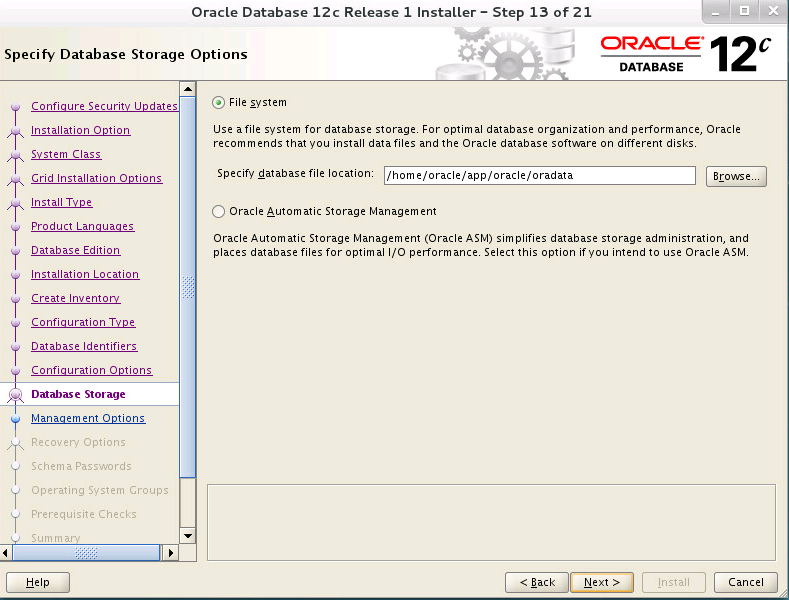
Task: Open Grid Installation Options step
Action: tap(97, 178)
